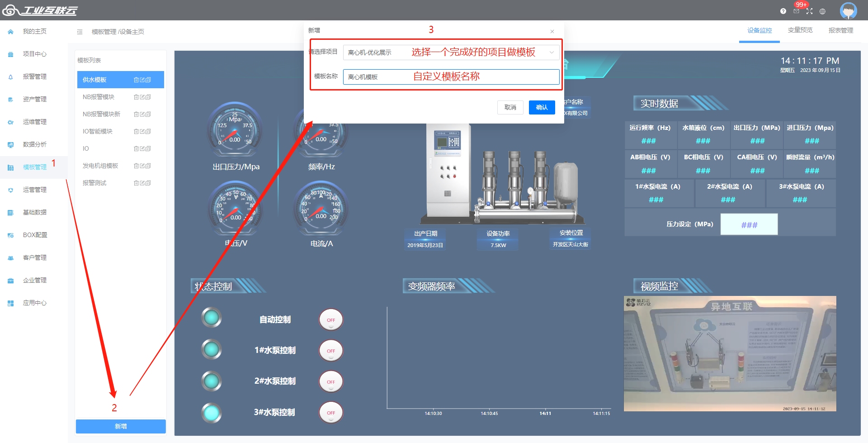Viewport: 868px width, 443px height.
Task: Toggle fullscreen with the expand arrows icon
Action: (x=809, y=11)
